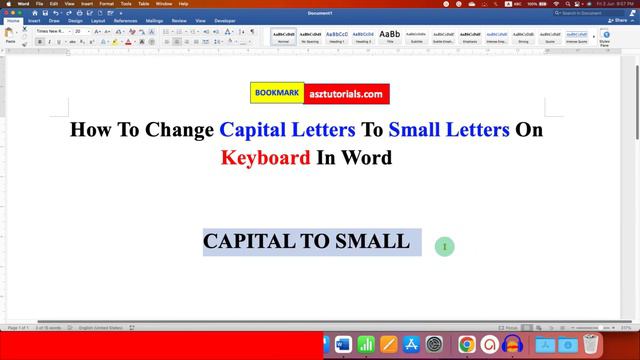Click the Align Left icon
This screenshot has width=640, height=360.
tap(167, 42)
